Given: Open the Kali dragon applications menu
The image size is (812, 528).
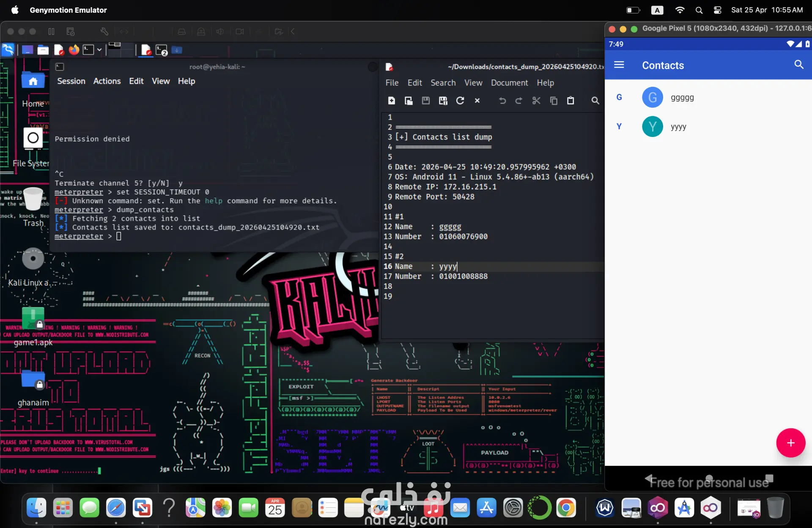Looking at the screenshot, I should pos(8,50).
